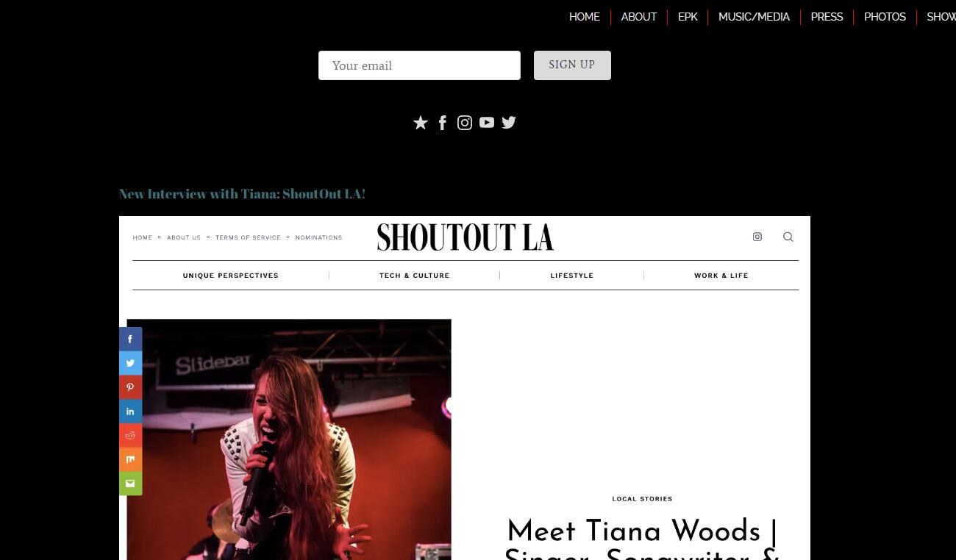Open the Instagram icon below signup

[x=465, y=123]
